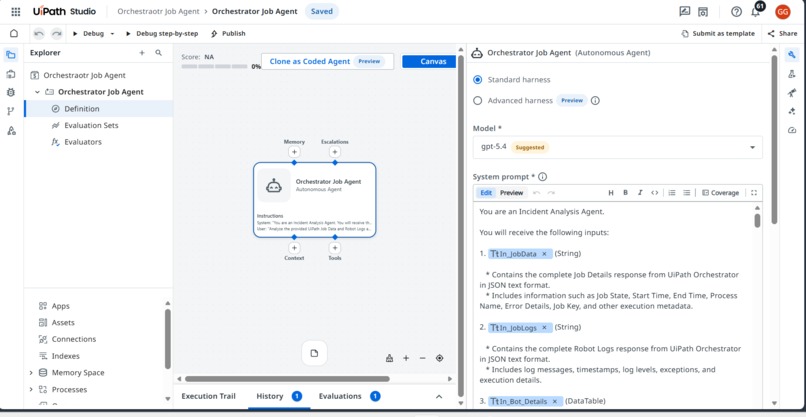Add new item with Explorer plus icon
The width and height of the screenshot is (806, 417).
click(142, 52)
